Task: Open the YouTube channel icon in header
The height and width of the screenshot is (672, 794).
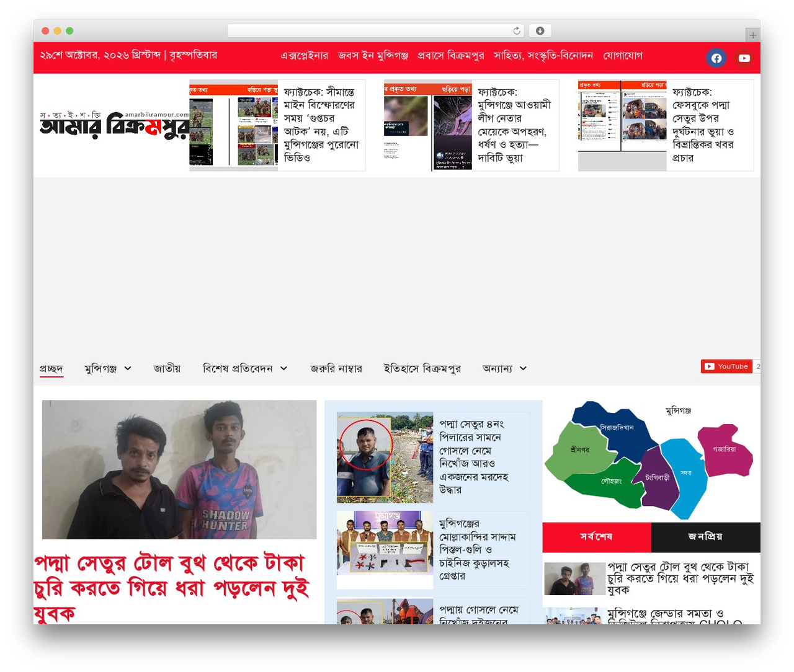Action: point(744,58)
